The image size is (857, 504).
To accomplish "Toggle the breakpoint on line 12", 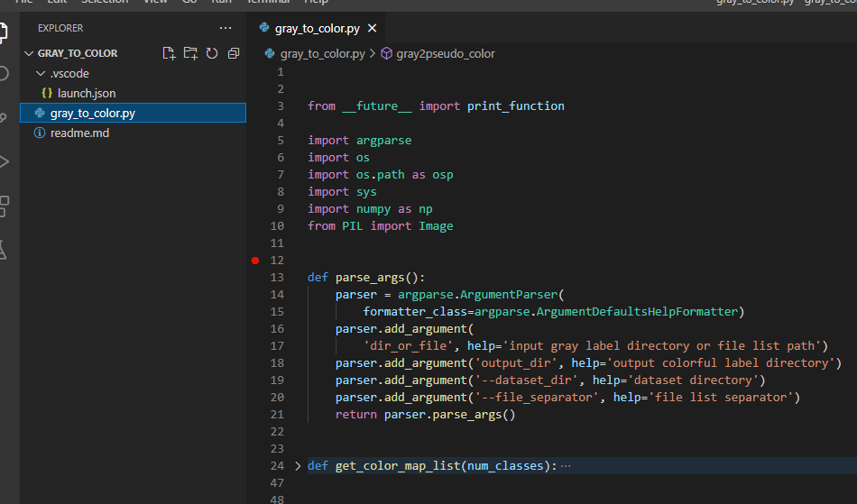I will (255, 261).
